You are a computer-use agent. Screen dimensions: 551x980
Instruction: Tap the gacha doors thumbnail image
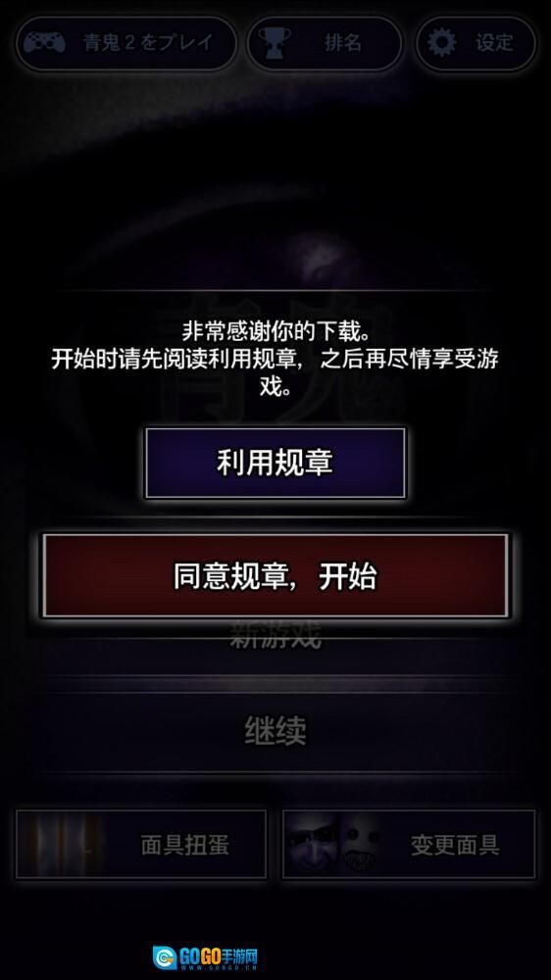click(62, 845)
